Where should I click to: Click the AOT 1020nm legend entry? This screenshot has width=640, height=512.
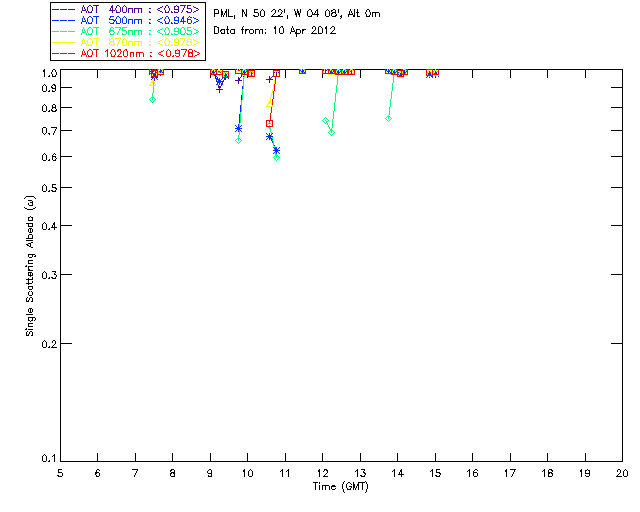pos(126,53)
